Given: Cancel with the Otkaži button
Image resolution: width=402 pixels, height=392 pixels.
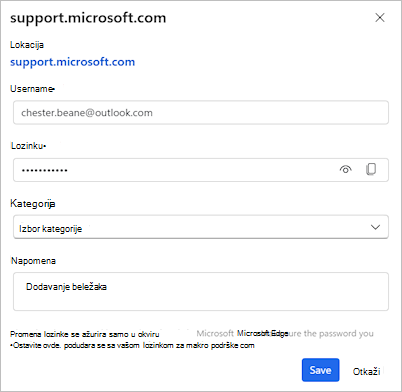Looking at the screenshot, I should pyautogui.click(x=367, y=371).
